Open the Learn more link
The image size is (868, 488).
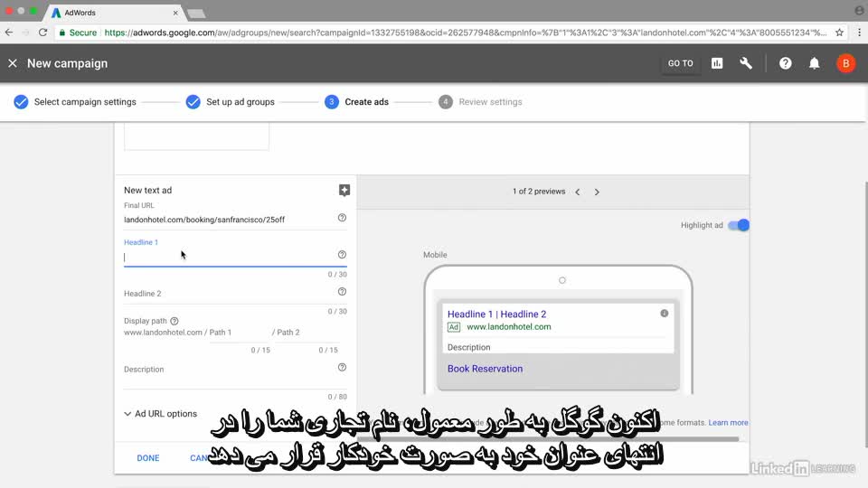pyautogui.click(x=728, y=423)
